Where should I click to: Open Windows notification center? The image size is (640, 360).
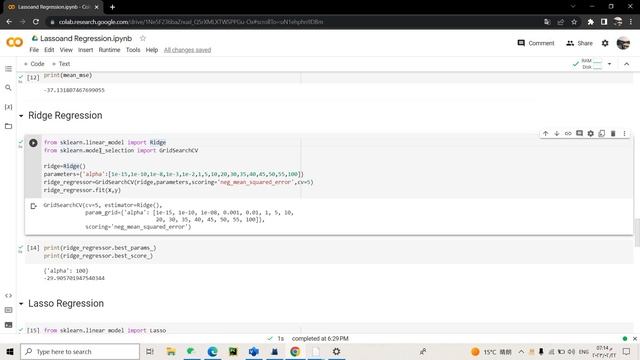627,351
